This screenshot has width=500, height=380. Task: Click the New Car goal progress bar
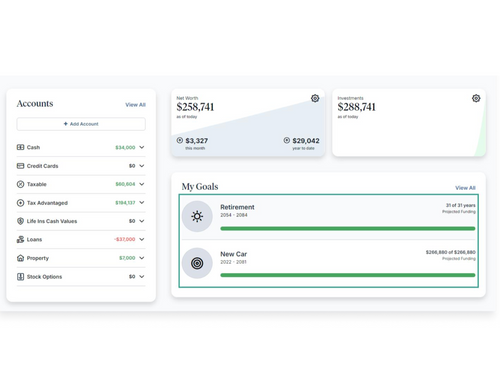pos(348,275)
